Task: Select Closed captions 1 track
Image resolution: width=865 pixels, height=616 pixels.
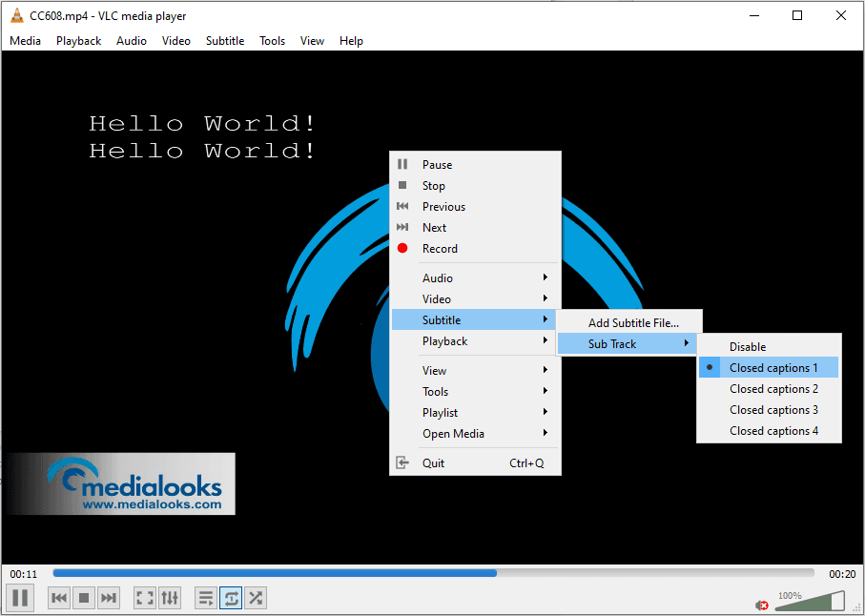Action: click(x=769, y=368)
